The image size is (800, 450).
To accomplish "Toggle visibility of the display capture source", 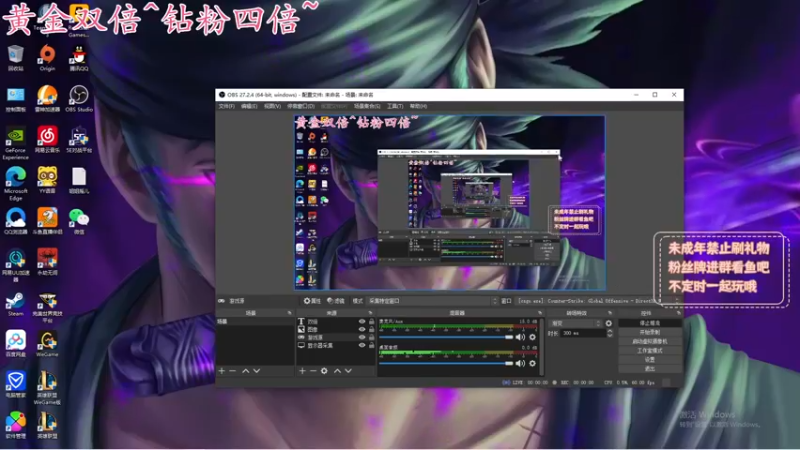I will click(x=362, y=345).
